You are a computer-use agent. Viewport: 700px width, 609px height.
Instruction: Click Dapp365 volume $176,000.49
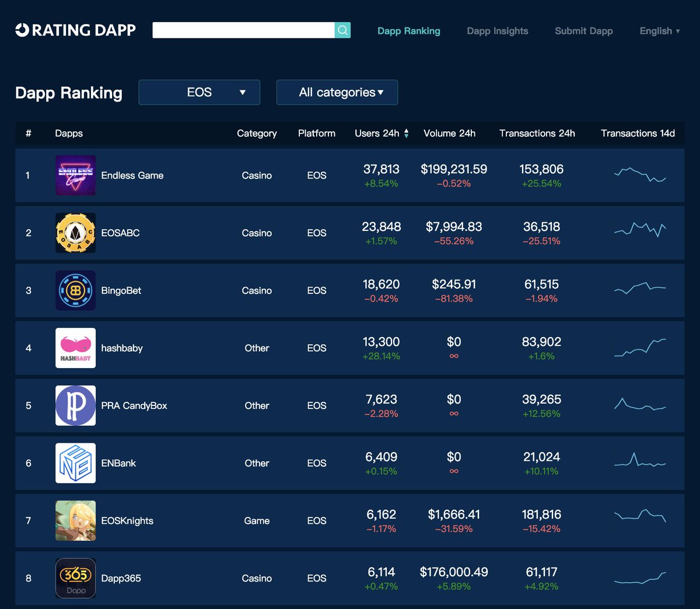454,572
